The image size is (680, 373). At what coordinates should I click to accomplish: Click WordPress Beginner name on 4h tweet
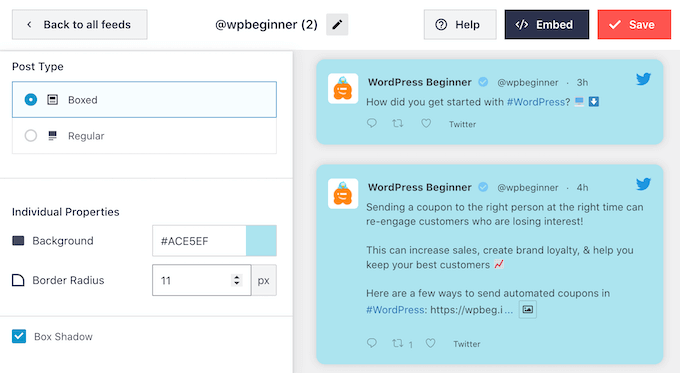pos(419,187)
